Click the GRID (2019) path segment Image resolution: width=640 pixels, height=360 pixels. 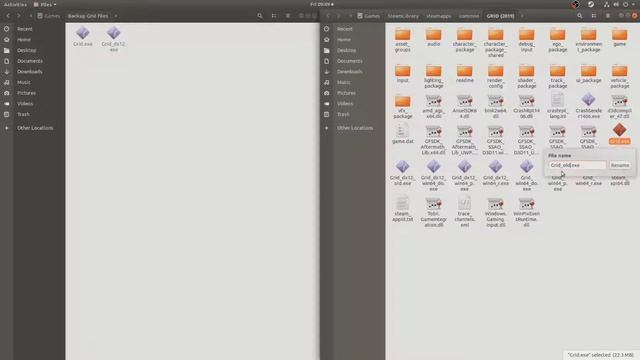[500, 16]
